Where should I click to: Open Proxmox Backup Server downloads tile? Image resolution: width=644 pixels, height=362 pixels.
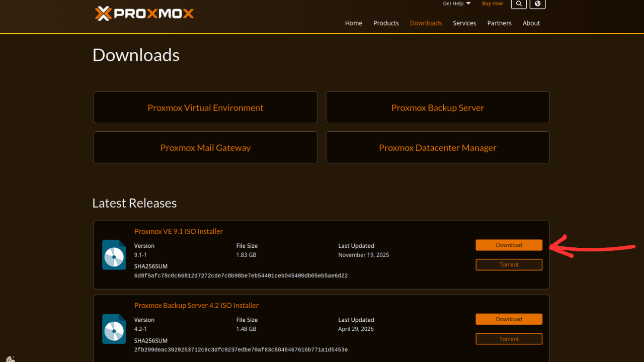coord(438,107)
